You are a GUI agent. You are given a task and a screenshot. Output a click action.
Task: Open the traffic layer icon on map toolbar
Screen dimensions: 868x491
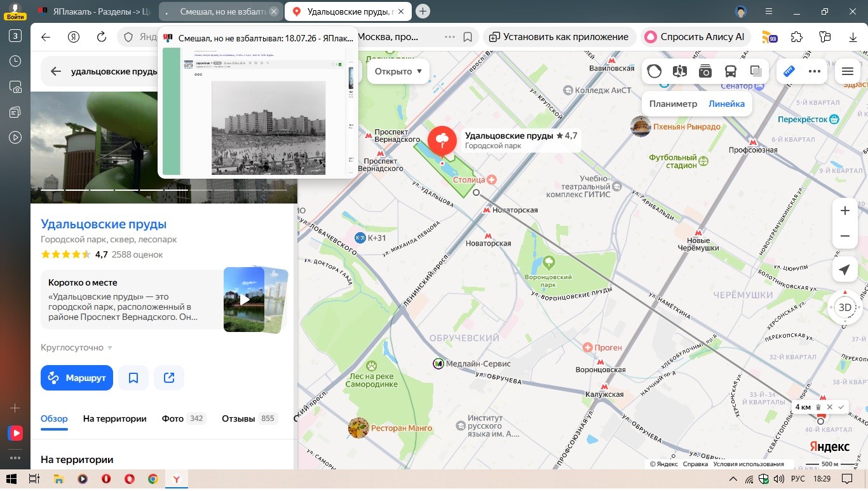click(654, 71)
